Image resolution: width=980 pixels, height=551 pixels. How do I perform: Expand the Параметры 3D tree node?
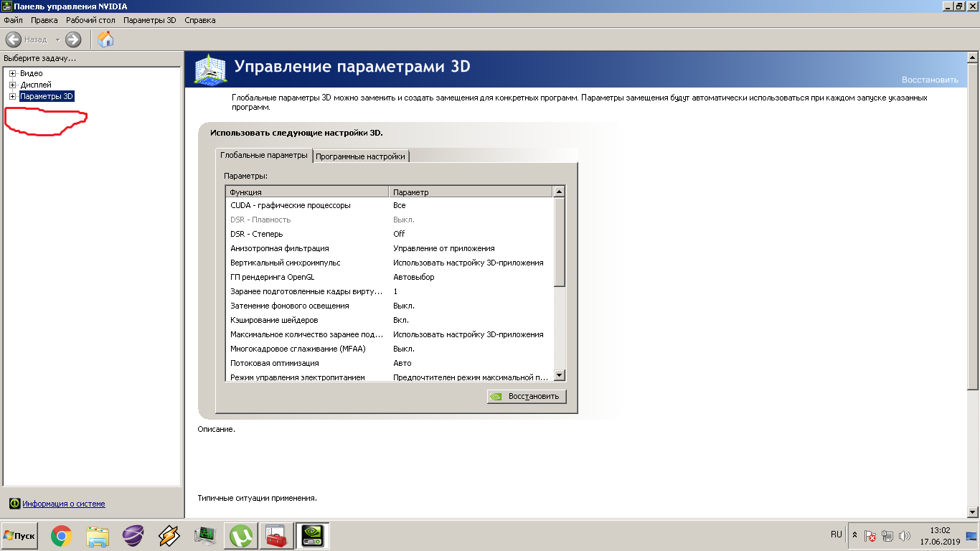pos(13,96)
